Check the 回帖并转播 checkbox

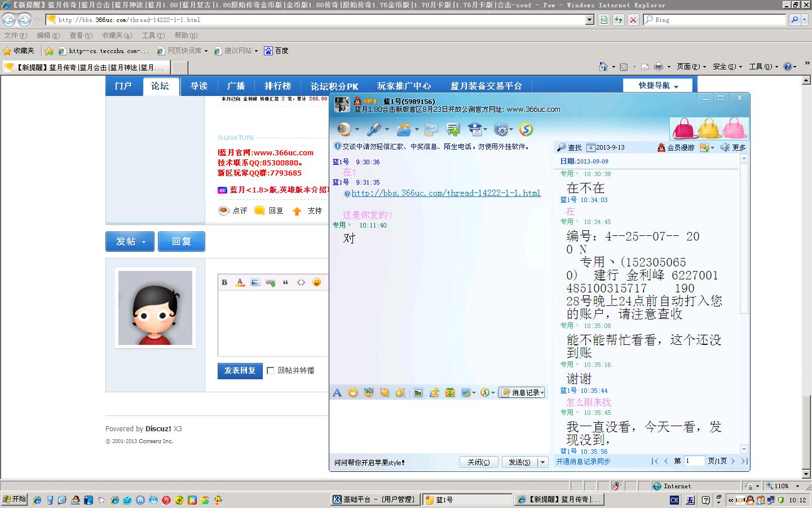click(x=271, y=371)
